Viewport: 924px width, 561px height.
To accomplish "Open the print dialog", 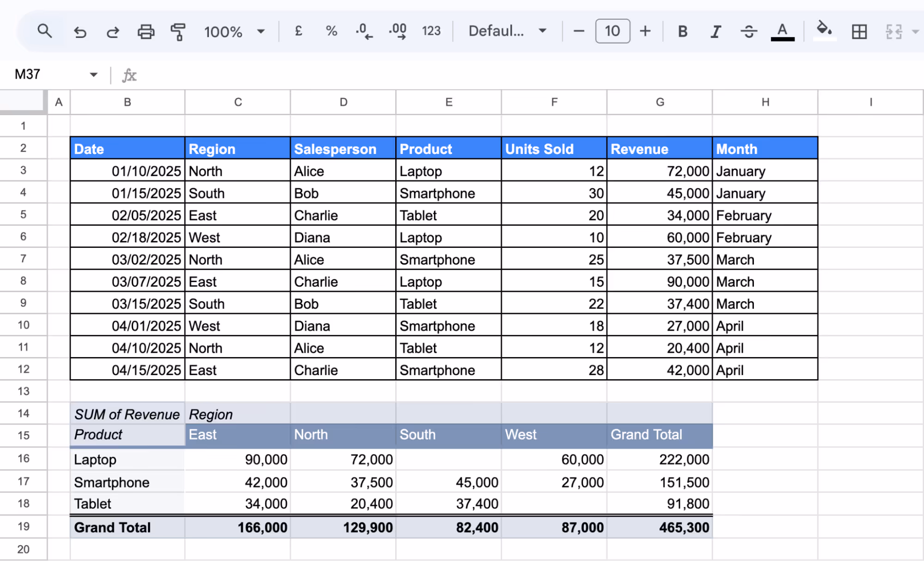I will pos(145,31).
